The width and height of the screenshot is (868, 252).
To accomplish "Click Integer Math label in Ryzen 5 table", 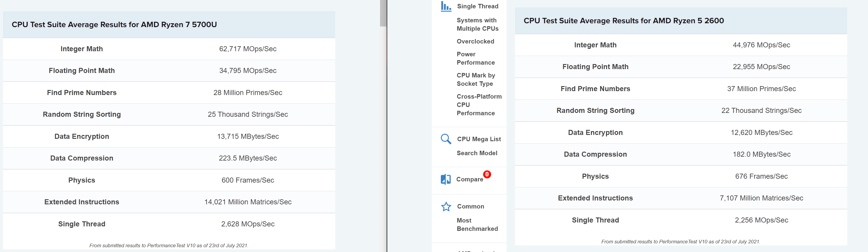I will tap(595, 45).
